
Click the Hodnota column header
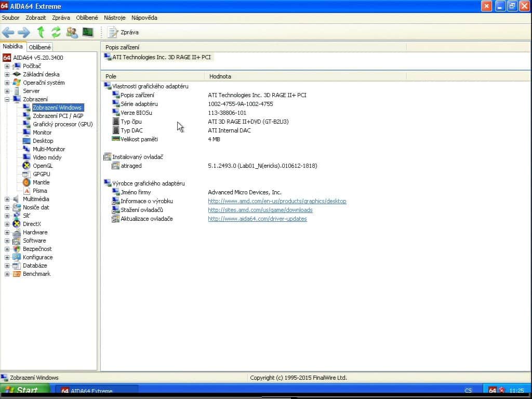click(220, 76)
